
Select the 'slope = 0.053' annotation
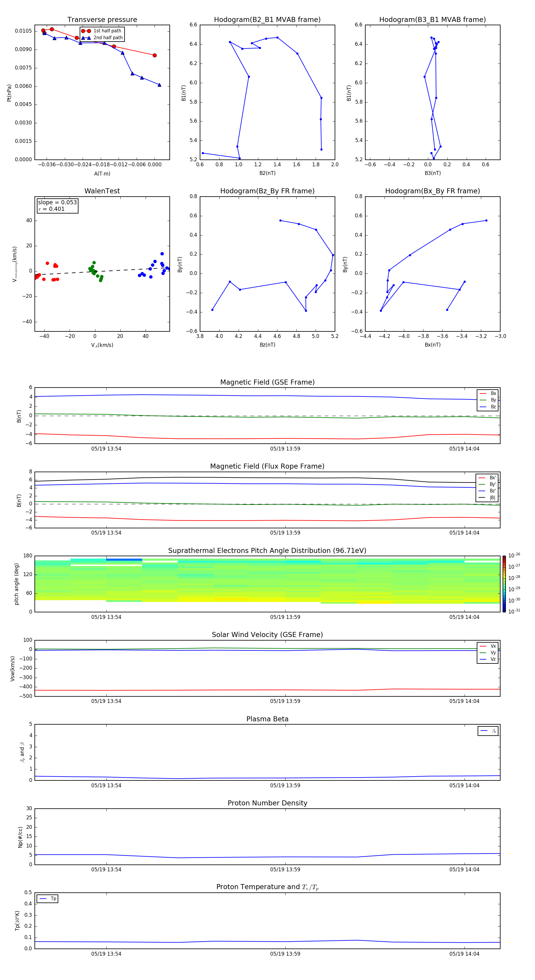click(57, 203)
